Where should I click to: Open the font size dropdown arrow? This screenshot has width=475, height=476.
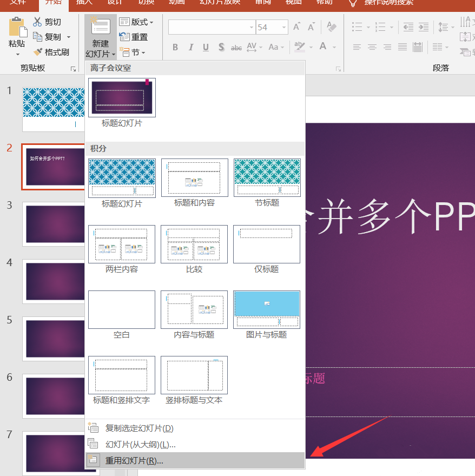pyautogui.click(x=282, y=26)
